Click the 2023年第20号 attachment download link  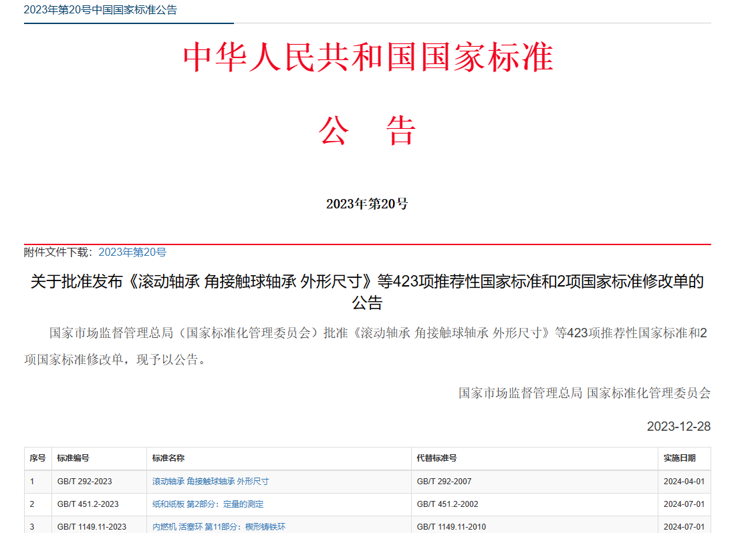[132, 252]
